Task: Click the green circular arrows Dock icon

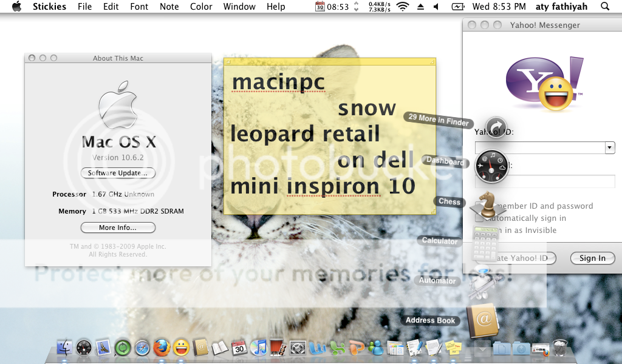Action: [x=123, y=348]
